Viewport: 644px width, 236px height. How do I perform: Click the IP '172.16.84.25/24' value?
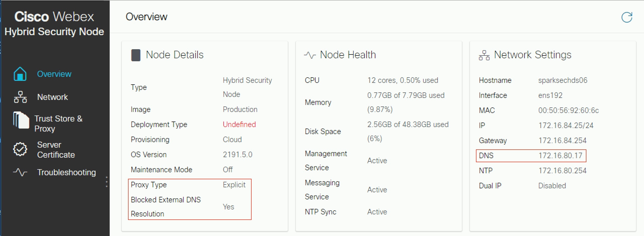pos(566,126)
